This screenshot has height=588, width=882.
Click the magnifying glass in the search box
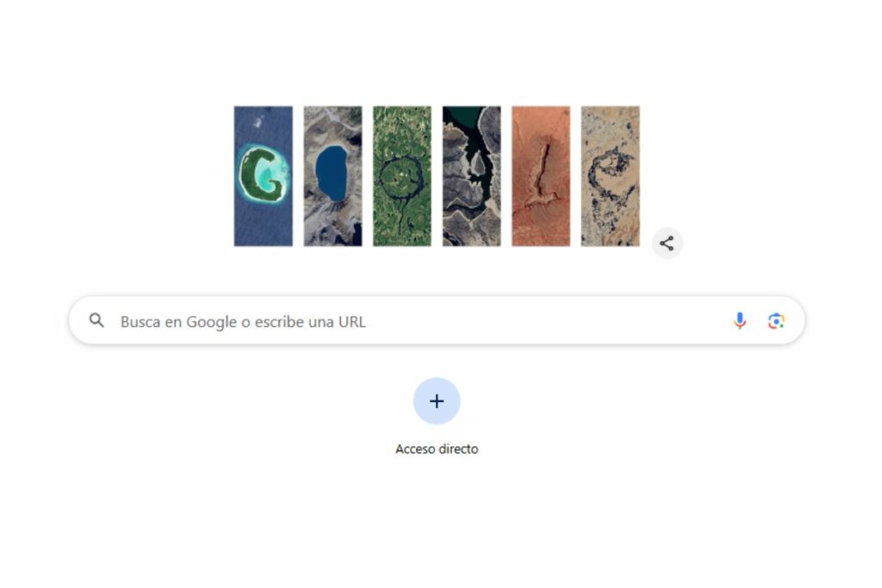[x=96, y=320]
